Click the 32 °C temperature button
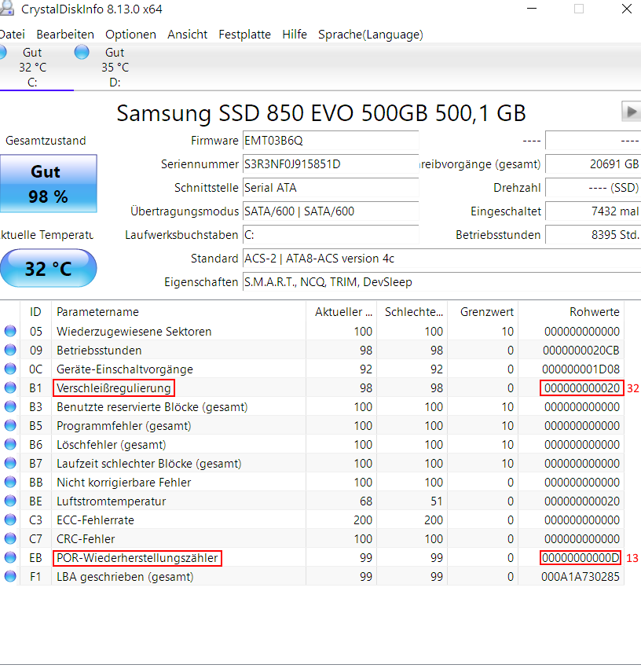Image resolution: width=641 pixels, height=672 pixels. pos(49,268)
